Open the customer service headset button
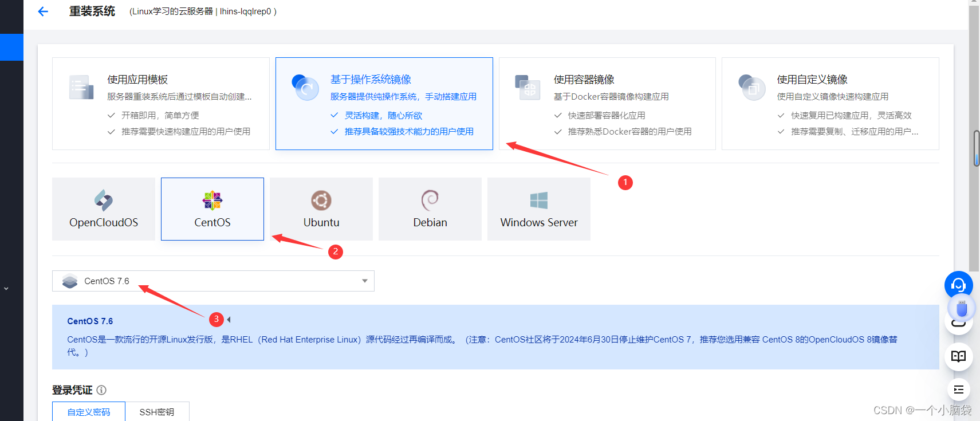The image size is (980, 421). (x=958, y=285)
